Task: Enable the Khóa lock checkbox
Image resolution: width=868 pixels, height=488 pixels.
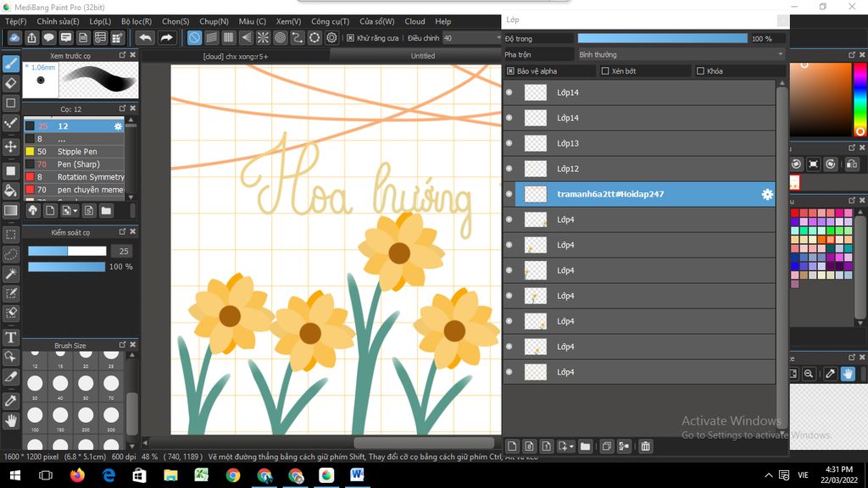Action: [700, 71]
